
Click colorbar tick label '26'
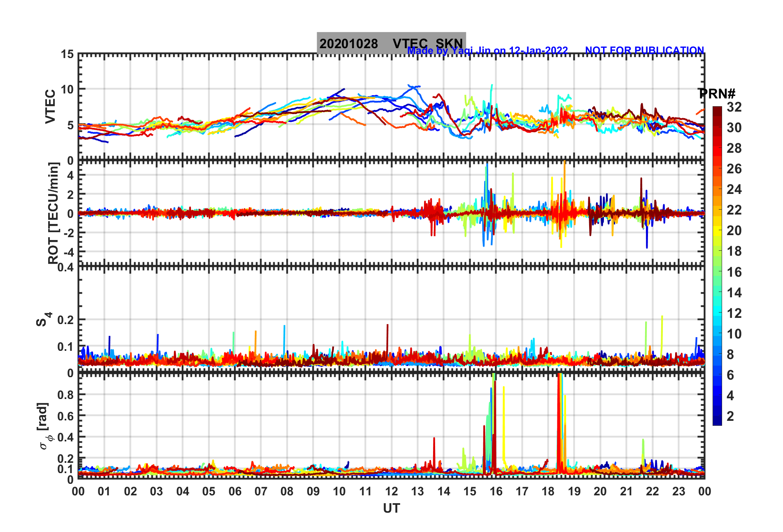click(734, 169)
